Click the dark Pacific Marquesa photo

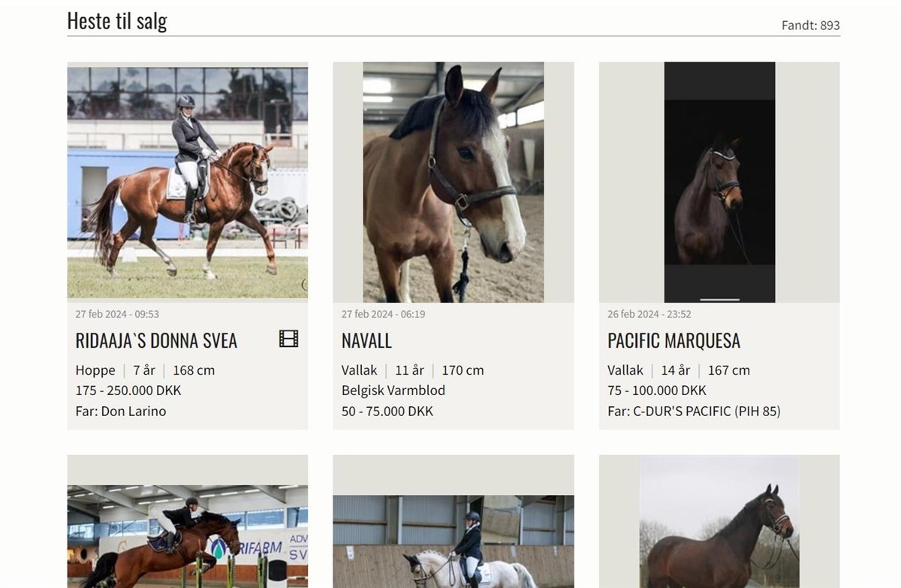(x=719, y=182)
